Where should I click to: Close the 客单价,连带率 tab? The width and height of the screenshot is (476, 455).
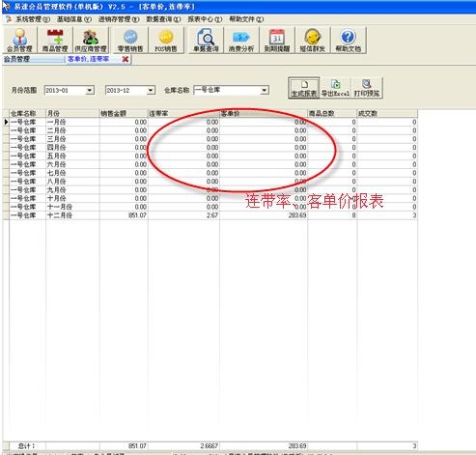coord(126,59)
